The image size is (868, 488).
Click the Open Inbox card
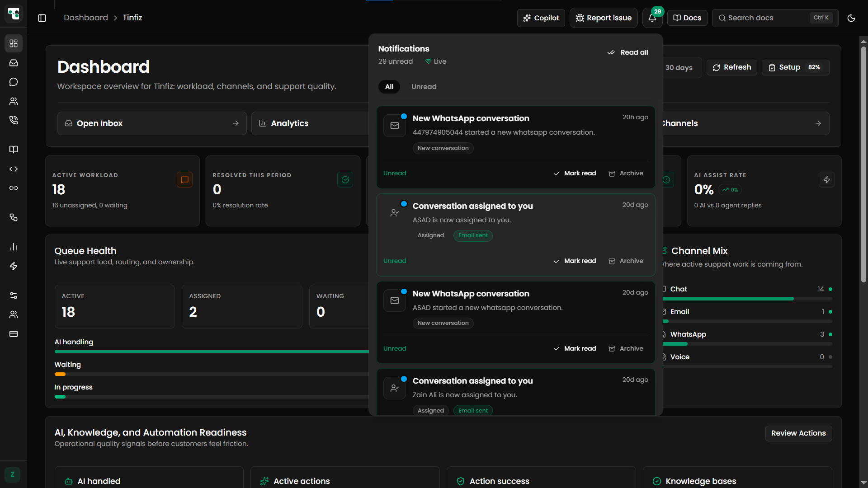point(152,123)
